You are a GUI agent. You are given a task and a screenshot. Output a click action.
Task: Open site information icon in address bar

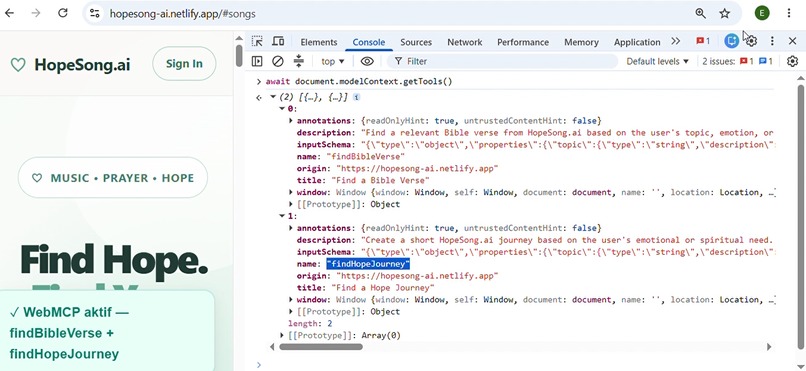coord(95,13)
